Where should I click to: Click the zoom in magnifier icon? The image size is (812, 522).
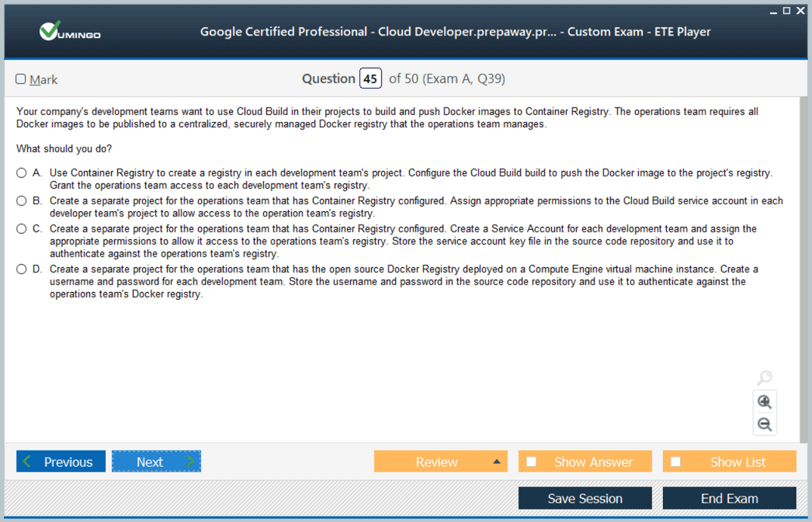click(765, 402)
